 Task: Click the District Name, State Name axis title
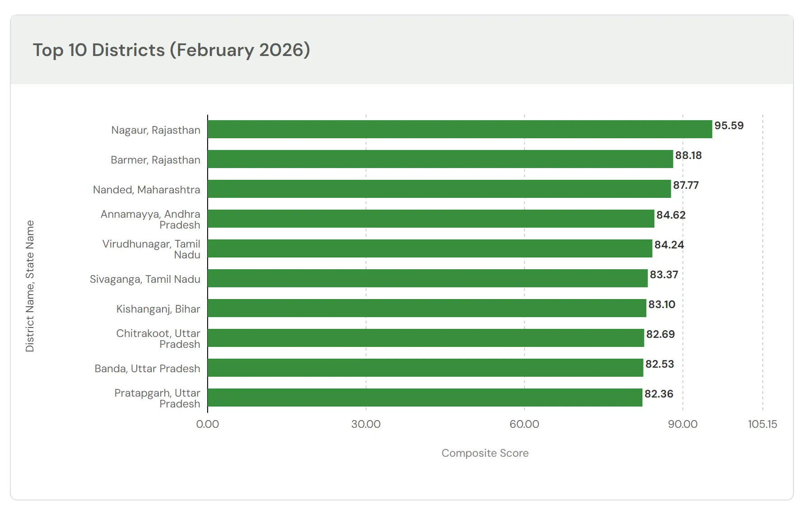tap(30, 286)
